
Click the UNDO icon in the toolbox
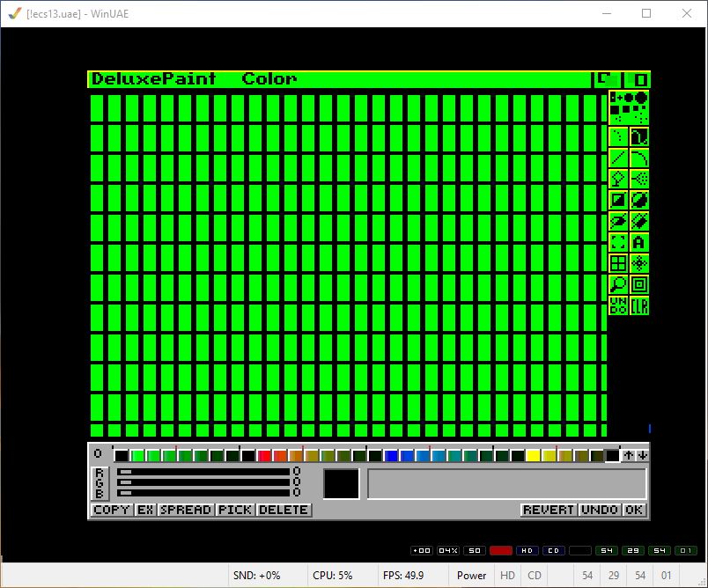coord(618,305)
